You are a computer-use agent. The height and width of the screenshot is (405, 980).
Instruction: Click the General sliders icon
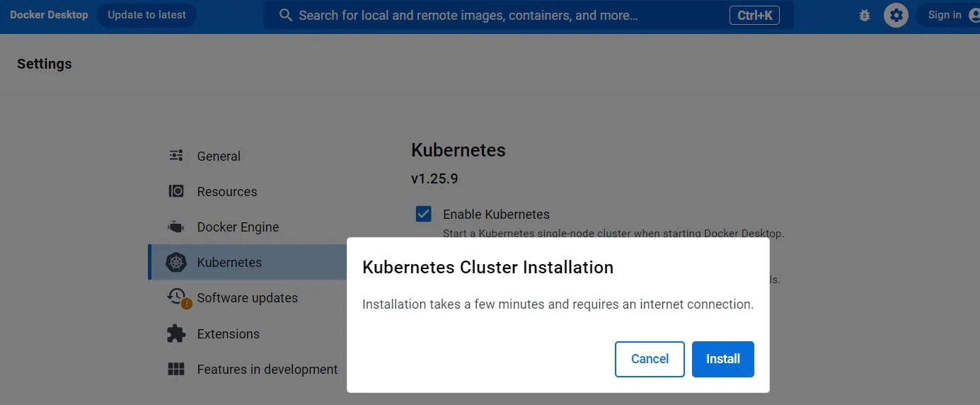(176, 155)
